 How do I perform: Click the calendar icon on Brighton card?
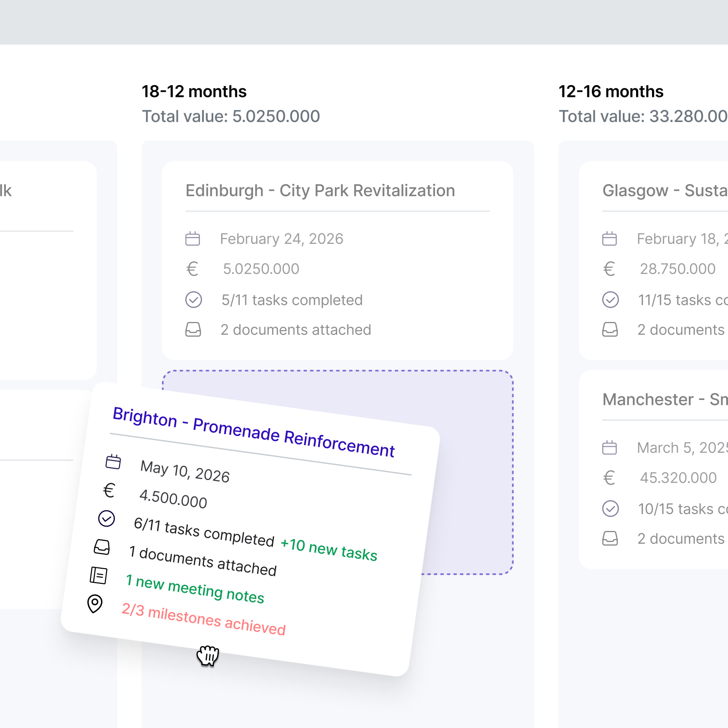pyautogui.click(x=113, y=461)
